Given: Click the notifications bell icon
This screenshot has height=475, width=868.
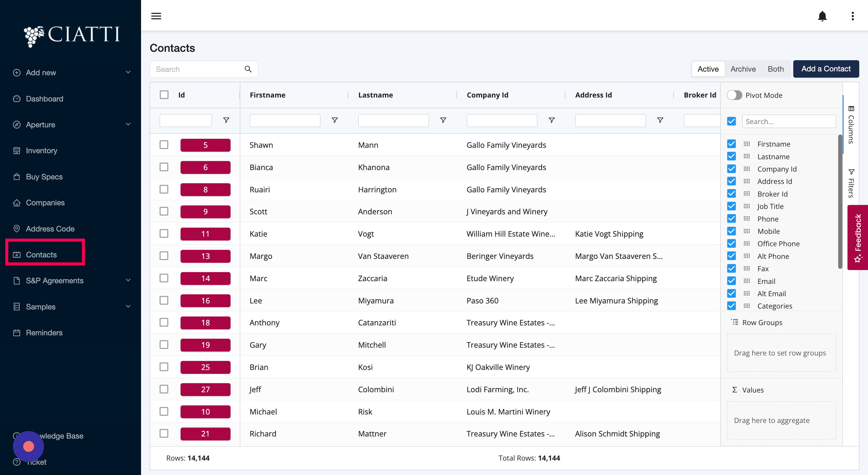Looking at the screenshot, I should point(822,16).
